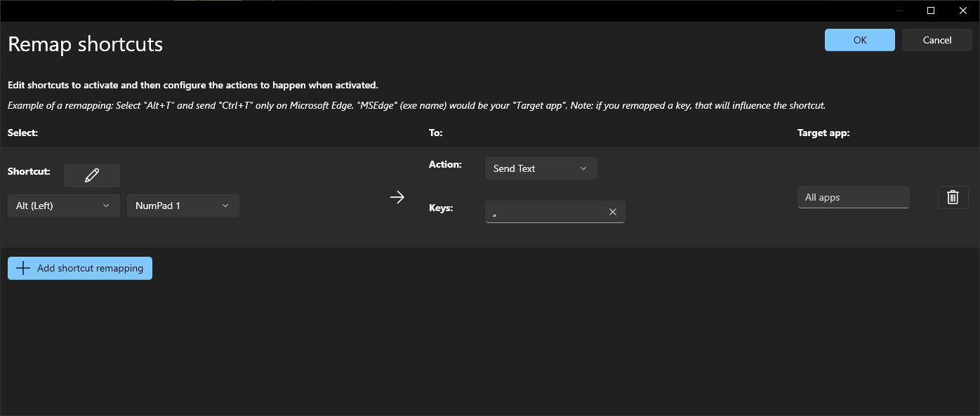Open the Send Text action dropdown
The height and width of the screenshot is (416, 980).
(x=541, y=168)
